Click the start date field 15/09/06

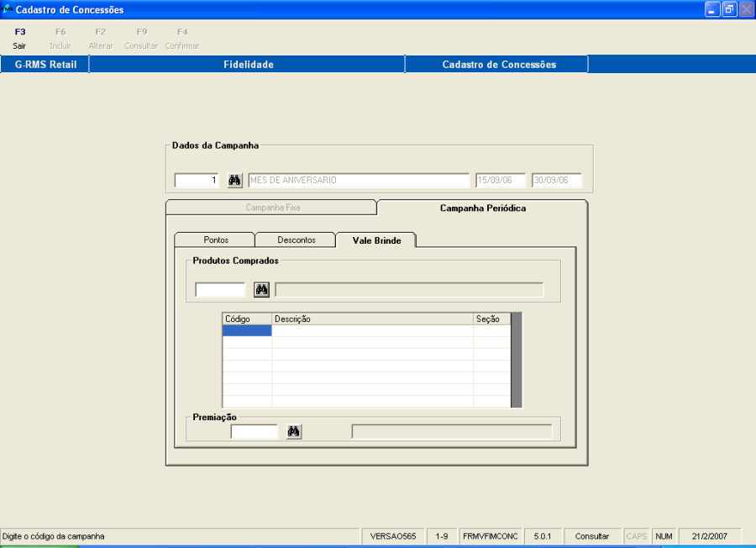coord(501,181)
